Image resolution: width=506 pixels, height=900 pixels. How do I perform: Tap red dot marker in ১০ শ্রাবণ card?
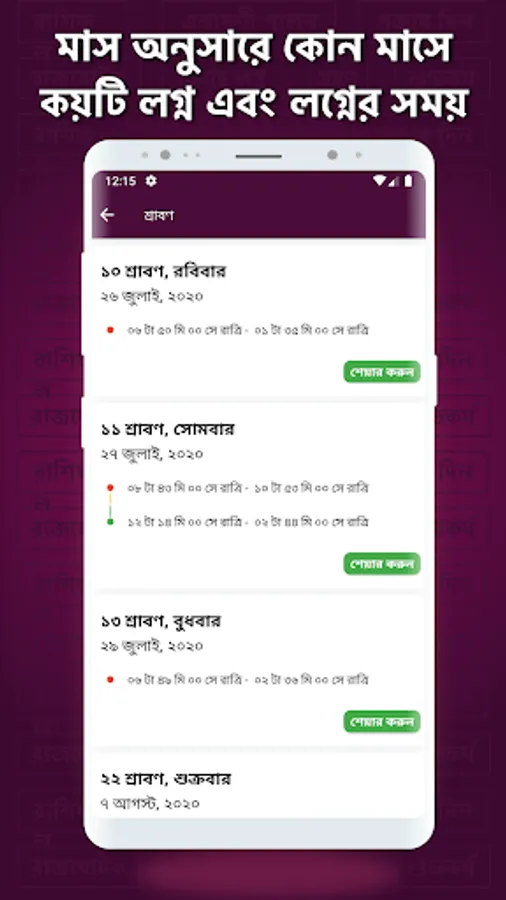click(x=110, y=330)
